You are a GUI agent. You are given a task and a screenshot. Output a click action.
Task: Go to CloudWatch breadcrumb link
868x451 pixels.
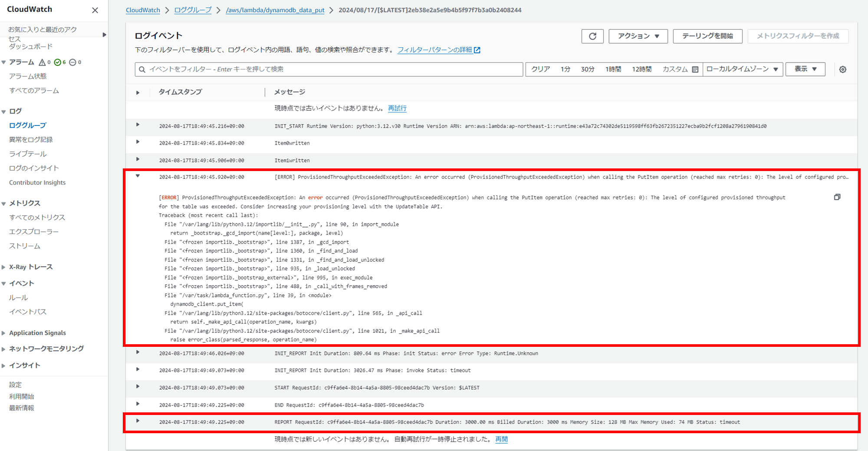point(143,10)
